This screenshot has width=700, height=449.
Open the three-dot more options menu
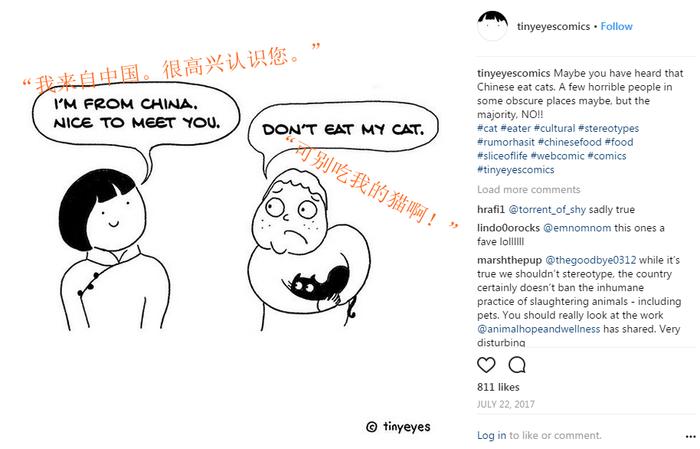(x=690, y=436)
